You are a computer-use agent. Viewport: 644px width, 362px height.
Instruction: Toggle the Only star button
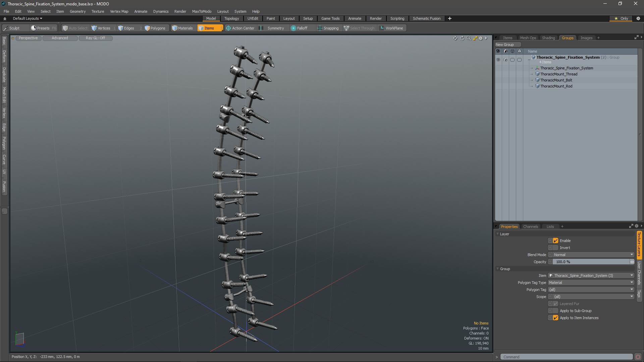click(621, 18)
